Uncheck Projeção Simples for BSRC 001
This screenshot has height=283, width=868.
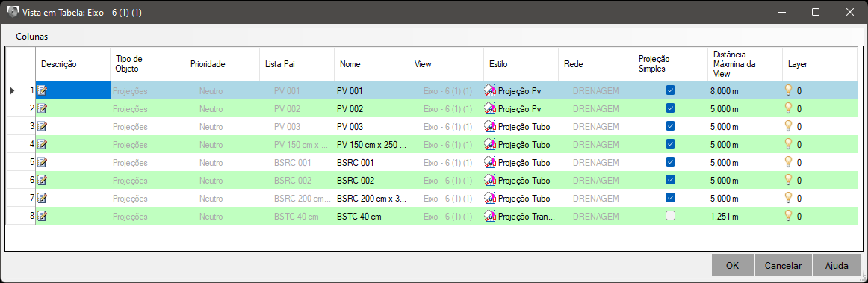point(670,162)
